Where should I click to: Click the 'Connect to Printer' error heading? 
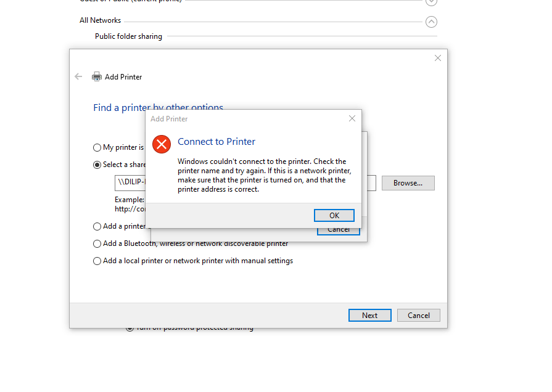tap(216, 142)
